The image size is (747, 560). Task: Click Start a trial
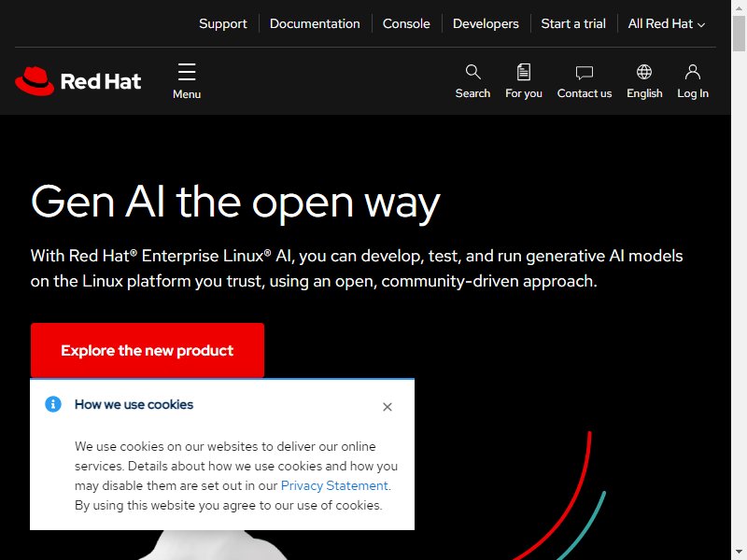(573, 24)
